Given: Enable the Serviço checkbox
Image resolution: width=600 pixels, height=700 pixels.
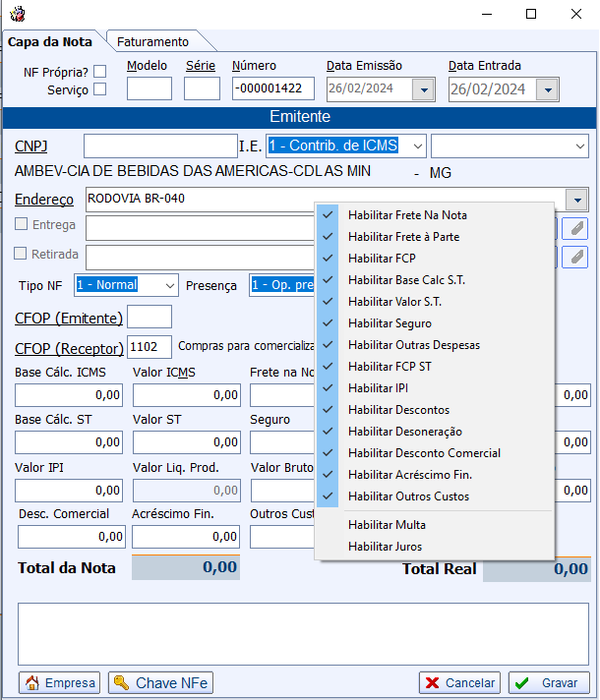Looking at the screenshot, I should pyautogui.click(x=100, y=89).
